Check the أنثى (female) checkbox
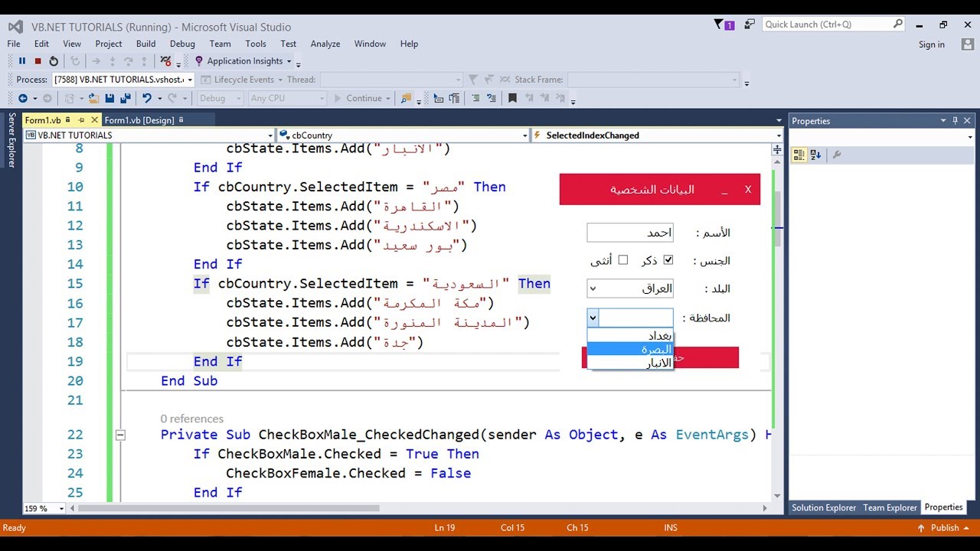 click(623, 260)
